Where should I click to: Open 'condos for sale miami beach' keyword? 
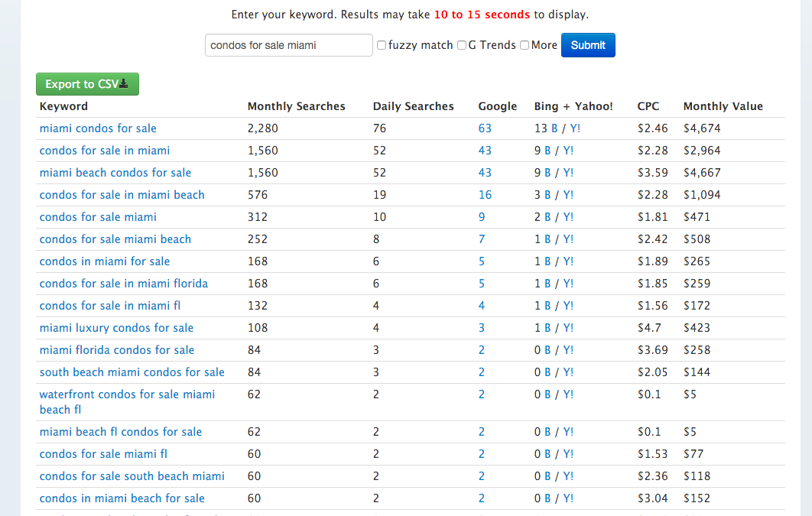(x=115, y=239)
